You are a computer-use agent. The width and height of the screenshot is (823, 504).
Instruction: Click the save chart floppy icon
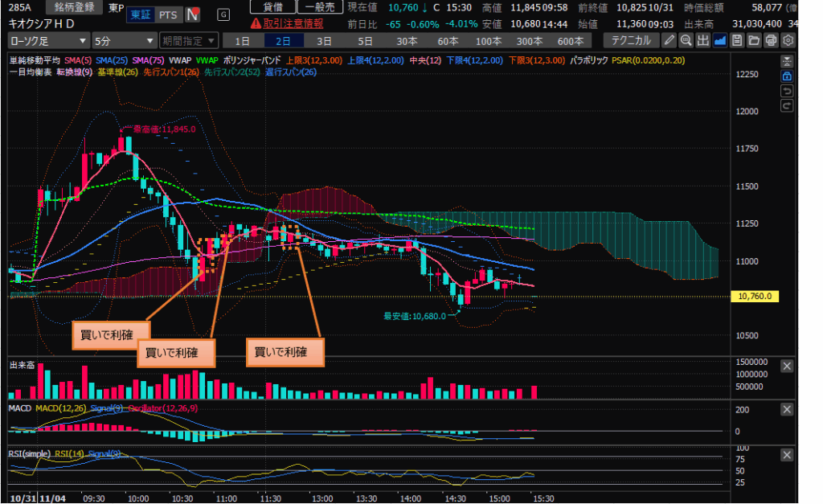pos(737,40)
